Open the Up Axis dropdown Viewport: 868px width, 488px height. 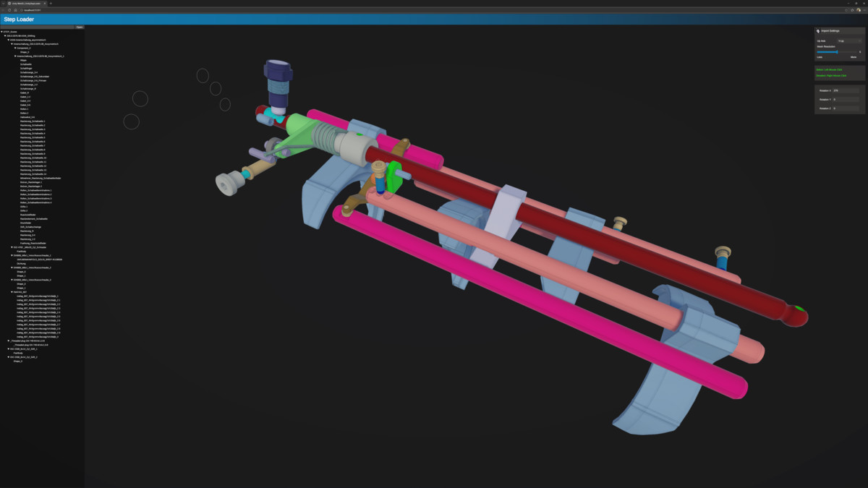click(x=850, y=41)
